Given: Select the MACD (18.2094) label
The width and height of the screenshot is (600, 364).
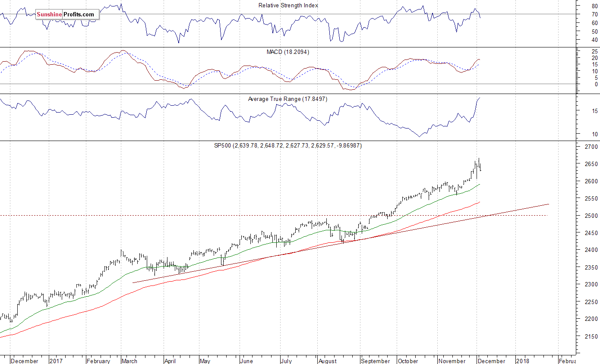Looking at the screenshot, I should click(287, 52).
